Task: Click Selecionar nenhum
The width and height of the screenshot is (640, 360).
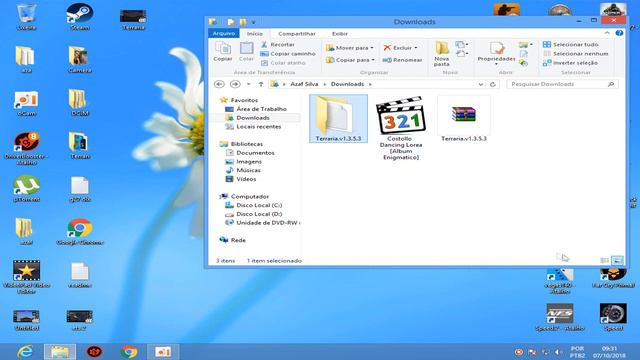Action: click(576, 53)
